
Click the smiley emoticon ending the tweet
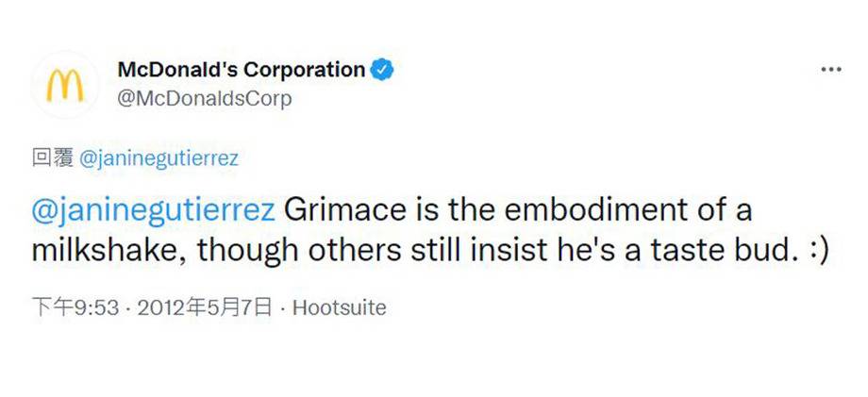[813, 252]
